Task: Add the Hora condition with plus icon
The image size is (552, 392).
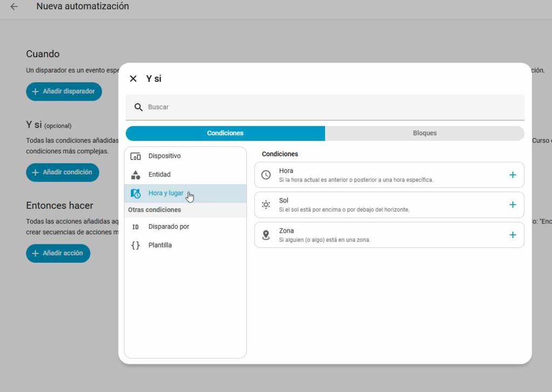Action: (x=512, y=175)
